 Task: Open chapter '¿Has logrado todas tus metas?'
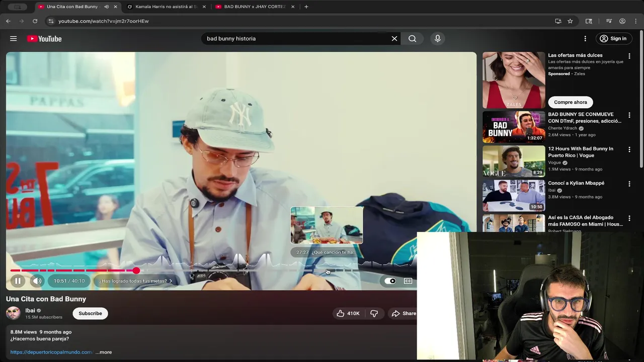pyautogui.click(x=136, y=281)
